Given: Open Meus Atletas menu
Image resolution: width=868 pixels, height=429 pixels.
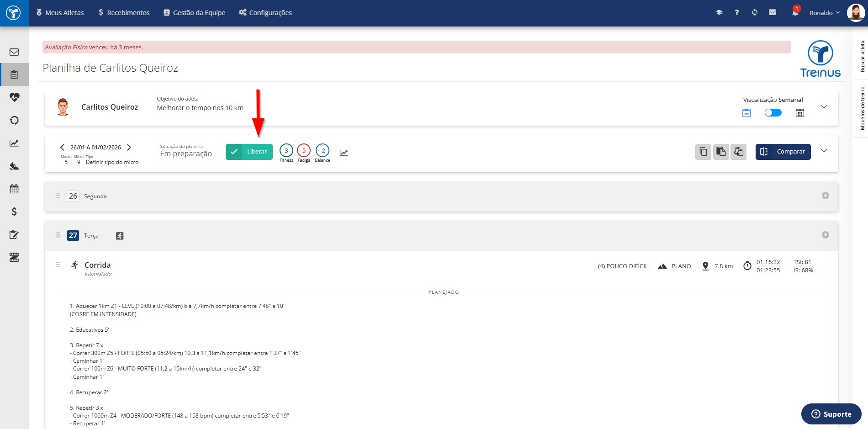Looking at the screenshot, I should [x=60, y=13].
